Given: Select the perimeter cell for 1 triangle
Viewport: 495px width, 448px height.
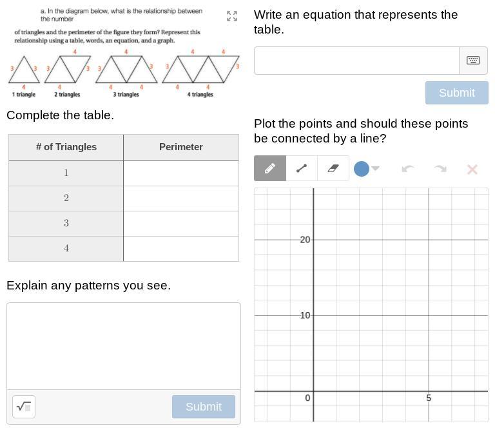Looking at the screenshot, I should click(181, 173).
